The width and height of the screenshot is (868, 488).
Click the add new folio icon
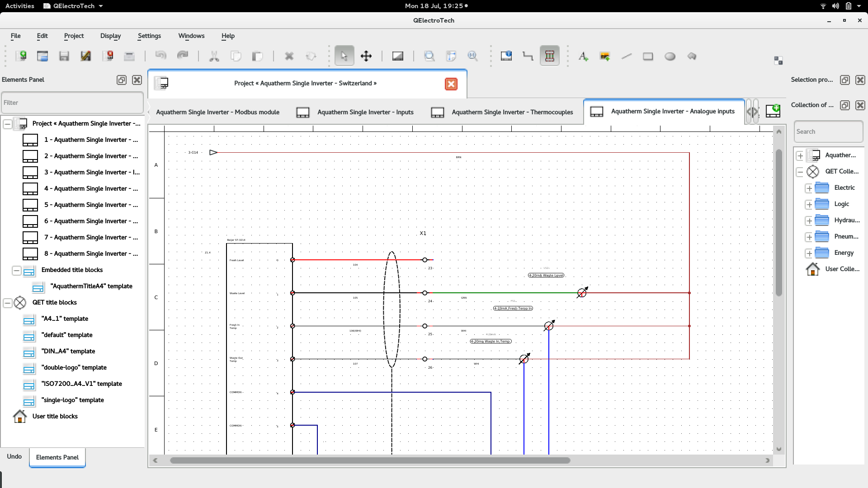pos(773,111)
